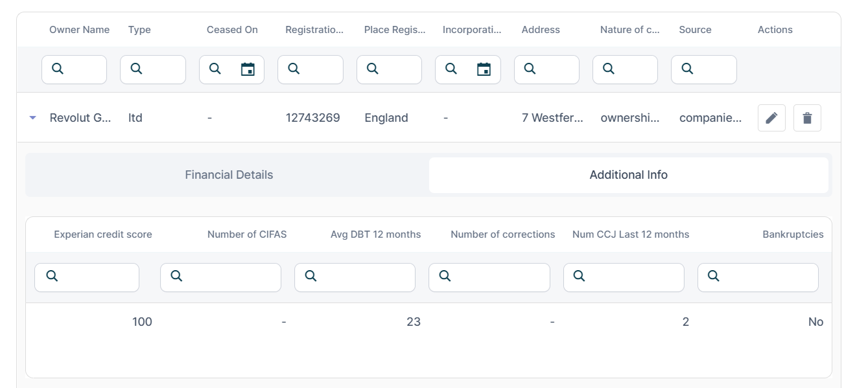Open the Incorporation date calendar picker
Image resolution: width=868 pixels, height=388 pixels.
[x=484, y=69]
